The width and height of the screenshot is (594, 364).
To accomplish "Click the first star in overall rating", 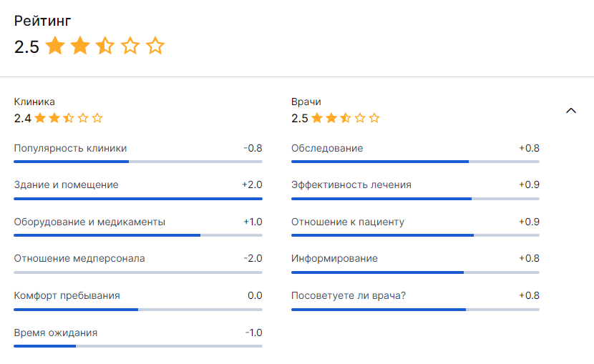I will click(55, 47).
